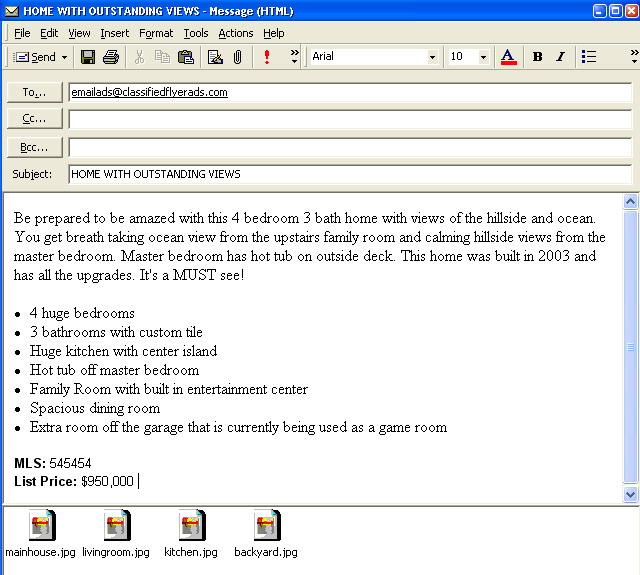640x575 pixels.
Task: Click into the Bcc input field
Action: point(350,148)
